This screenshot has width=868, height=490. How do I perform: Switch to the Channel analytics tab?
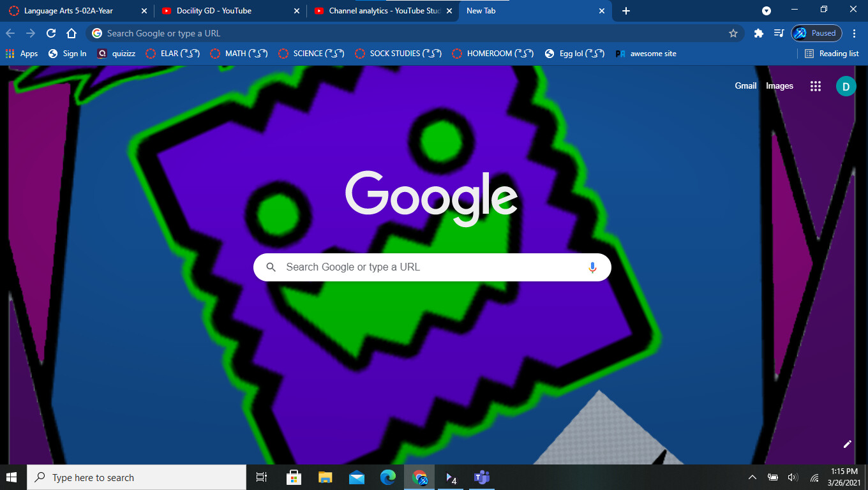384,11
